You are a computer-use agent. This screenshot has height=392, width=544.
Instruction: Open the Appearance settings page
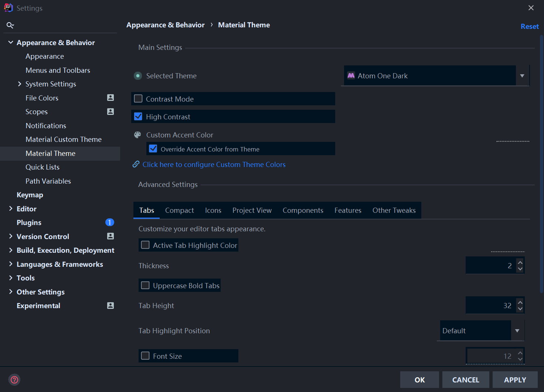pyautogui.click(x=45, y=56)
